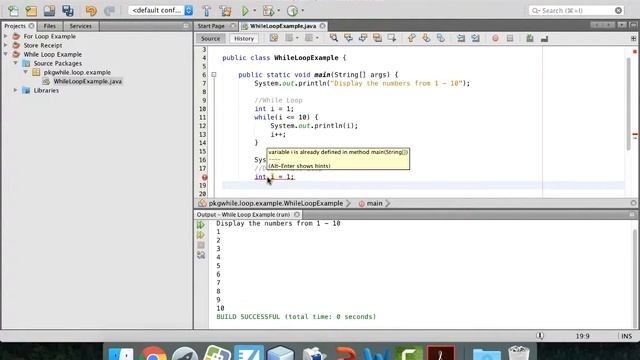
Task: Click the Open Project toolbar icon
Action: tap(49, 11)
